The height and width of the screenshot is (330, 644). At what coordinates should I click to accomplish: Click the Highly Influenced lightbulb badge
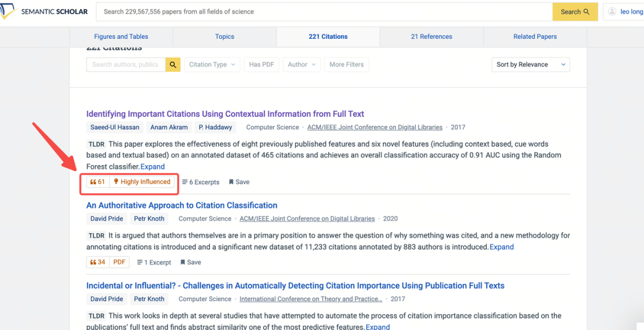coord(142,182)
